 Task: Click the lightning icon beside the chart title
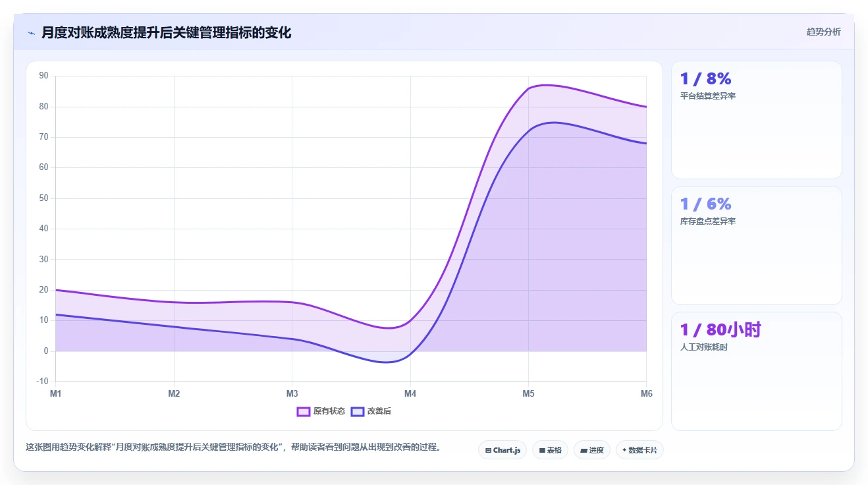31,33
